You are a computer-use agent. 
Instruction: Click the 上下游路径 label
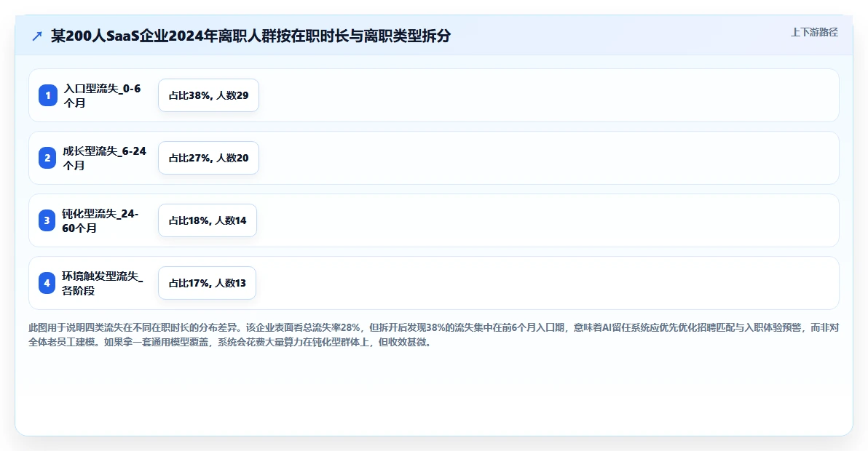(x=814, y=32)
